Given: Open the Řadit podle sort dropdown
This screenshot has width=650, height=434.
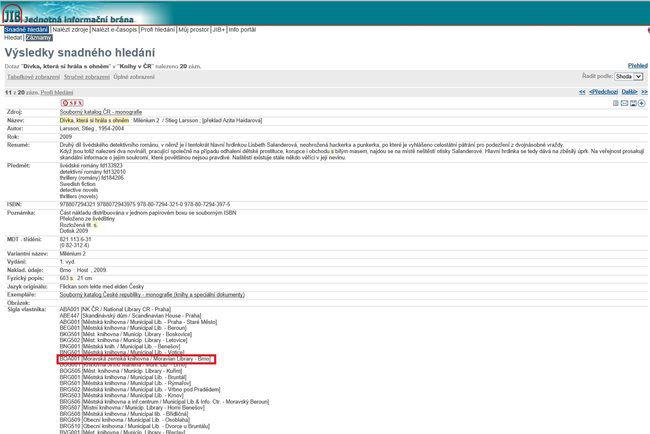Looking at the screenshot, I should point(628,77).
